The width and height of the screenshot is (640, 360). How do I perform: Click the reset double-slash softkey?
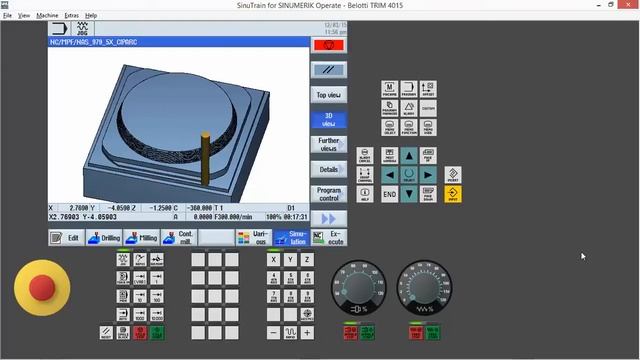coord(329,70)
